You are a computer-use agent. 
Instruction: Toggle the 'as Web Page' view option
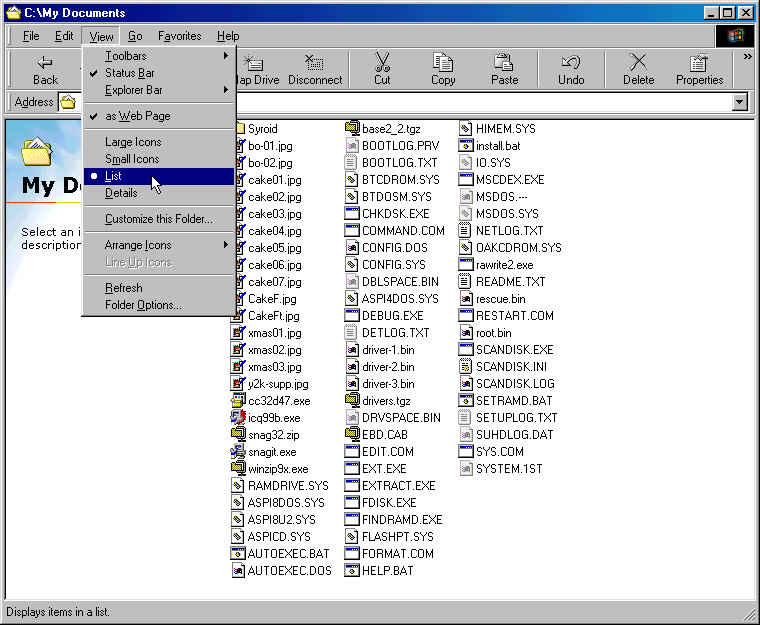pos(137,116)
